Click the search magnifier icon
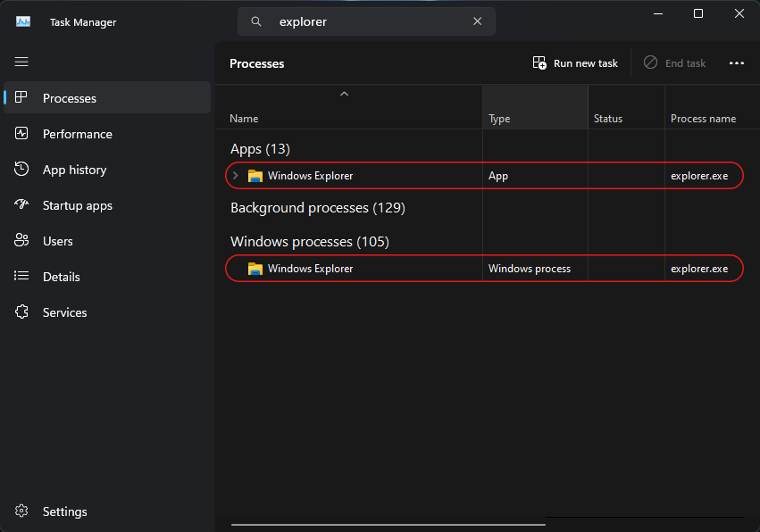760x532 pixels. 256,21
